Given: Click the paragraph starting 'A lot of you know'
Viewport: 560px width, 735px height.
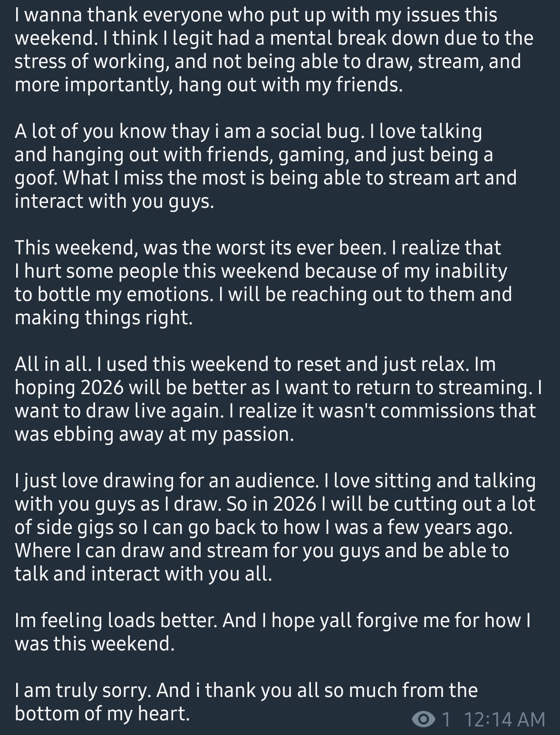Looking at the screenshot, I should click(x=265, y=166).
